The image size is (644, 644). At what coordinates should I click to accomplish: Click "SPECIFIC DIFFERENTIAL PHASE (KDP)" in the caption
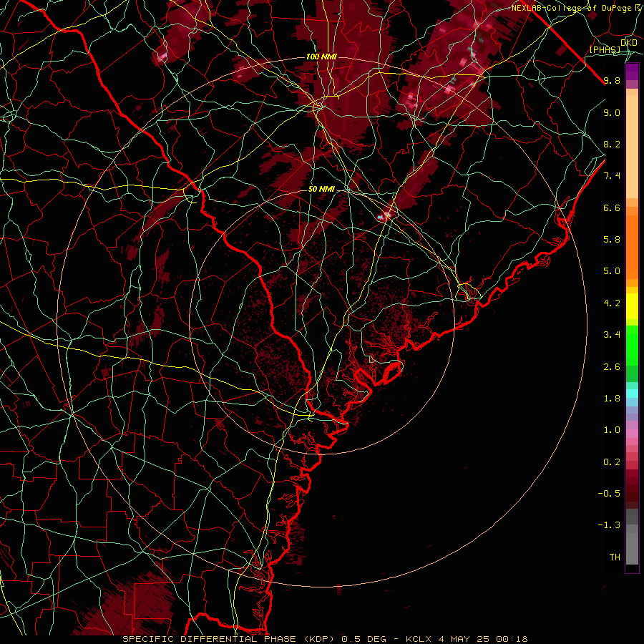coord(229,639)
